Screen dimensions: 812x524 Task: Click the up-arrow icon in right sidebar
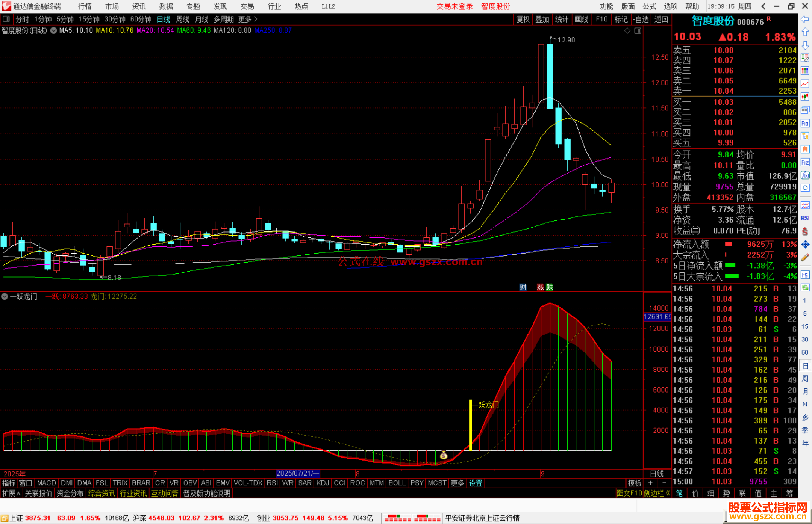(x=805, y=32)
